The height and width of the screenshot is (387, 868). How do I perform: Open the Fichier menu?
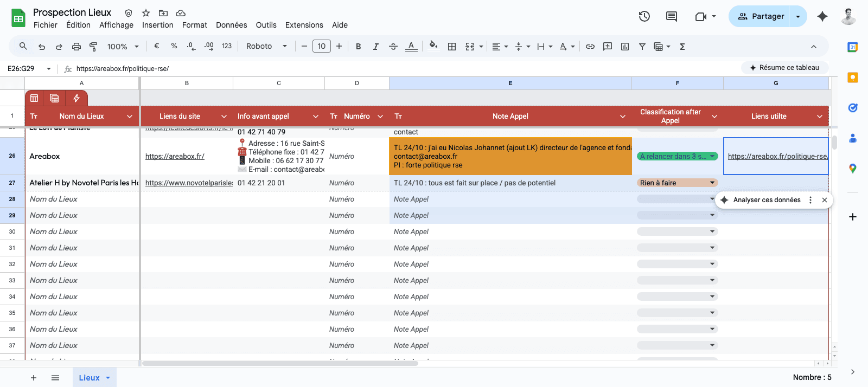coord(46,25)
